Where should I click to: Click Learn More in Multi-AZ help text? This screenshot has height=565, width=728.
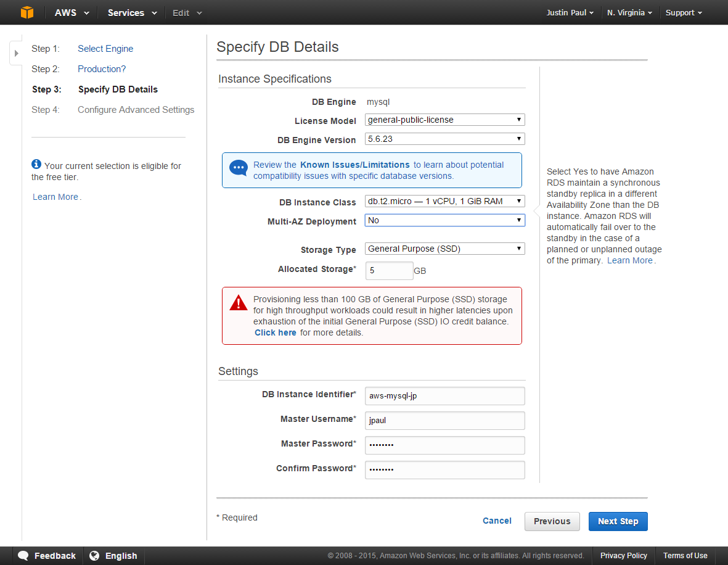pyautogui.click(x=629, y=261)
